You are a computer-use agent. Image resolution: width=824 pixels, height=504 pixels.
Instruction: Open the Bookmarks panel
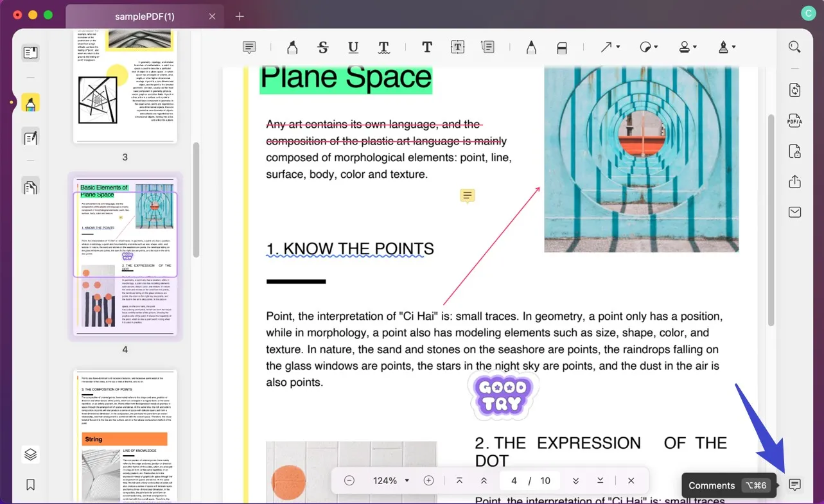(30, 484)
